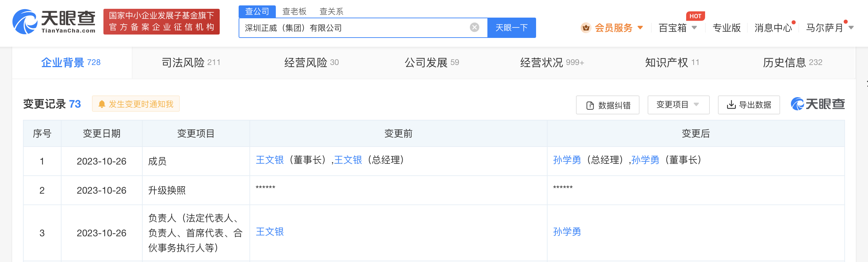
Task: Clear the search box with X icon
Action: coord(474,27)
